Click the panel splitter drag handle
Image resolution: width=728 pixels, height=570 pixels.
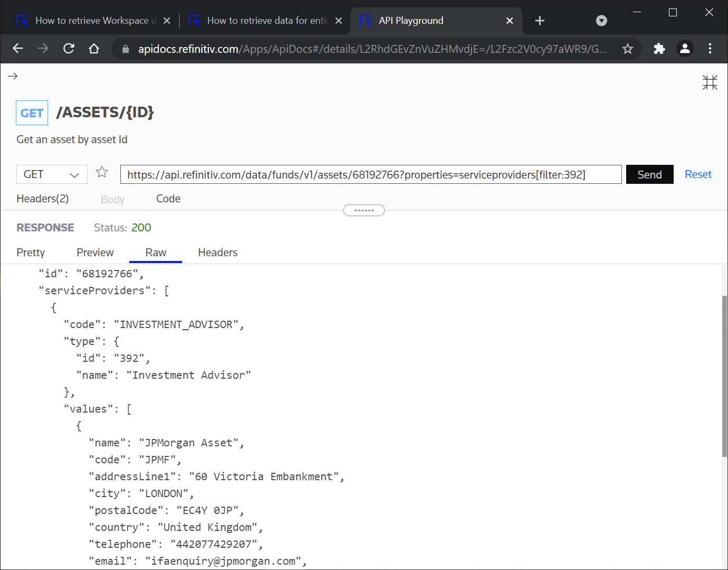pos(364,210)
